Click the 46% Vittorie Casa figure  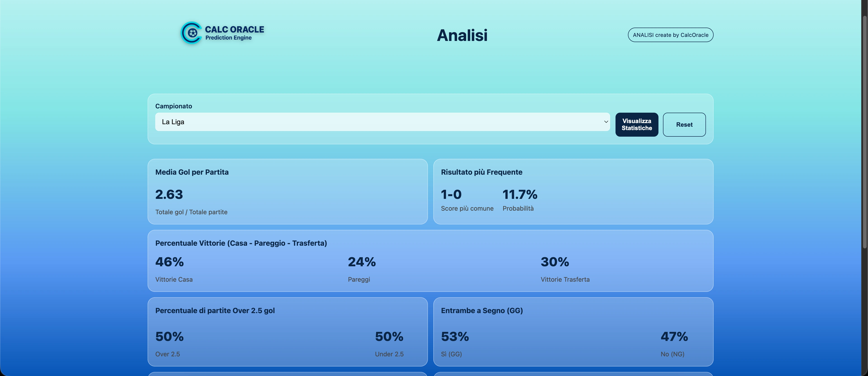pyautogui.click(x=170, y=262)
